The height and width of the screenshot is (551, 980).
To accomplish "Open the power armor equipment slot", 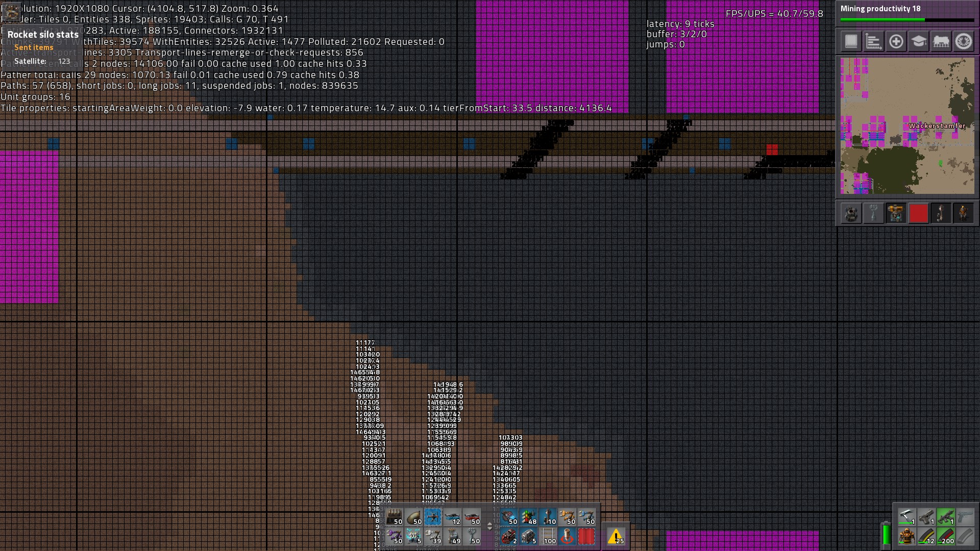I will click(x=906, y=536).
